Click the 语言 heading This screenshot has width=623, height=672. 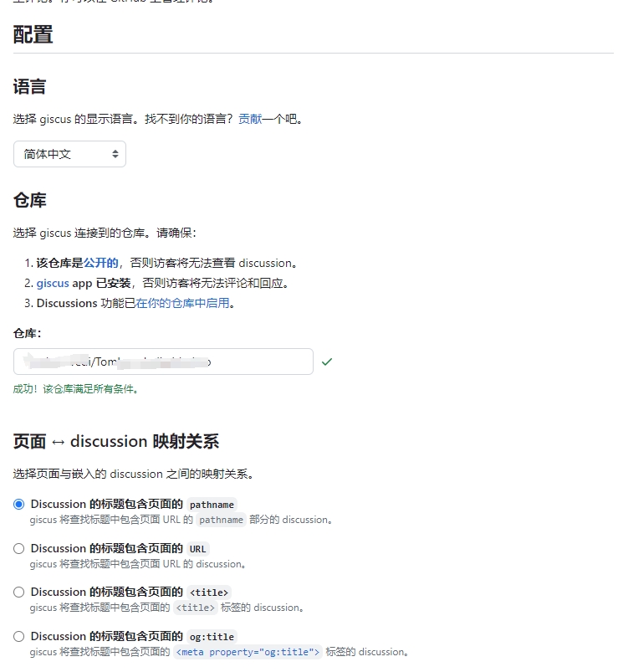29,86
